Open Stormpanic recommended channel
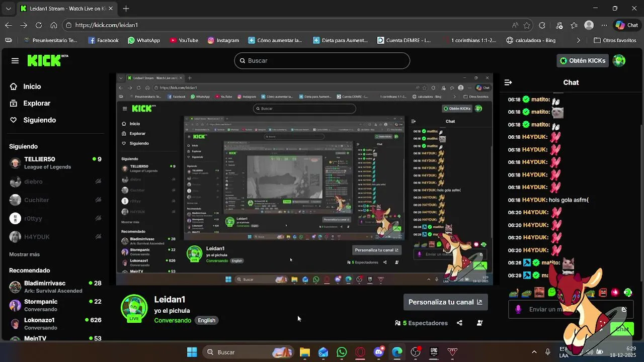 pos(55,305)
